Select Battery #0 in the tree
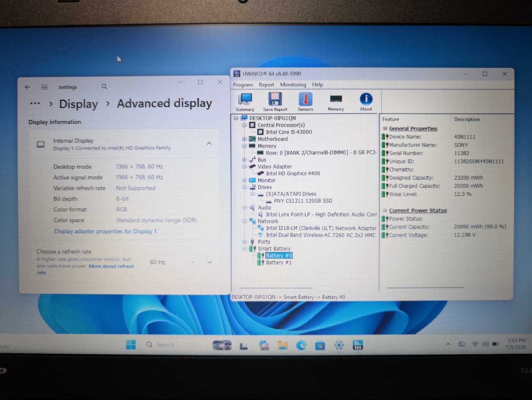Viewport: 532px width, 400px height. click(x=279, y=255)
